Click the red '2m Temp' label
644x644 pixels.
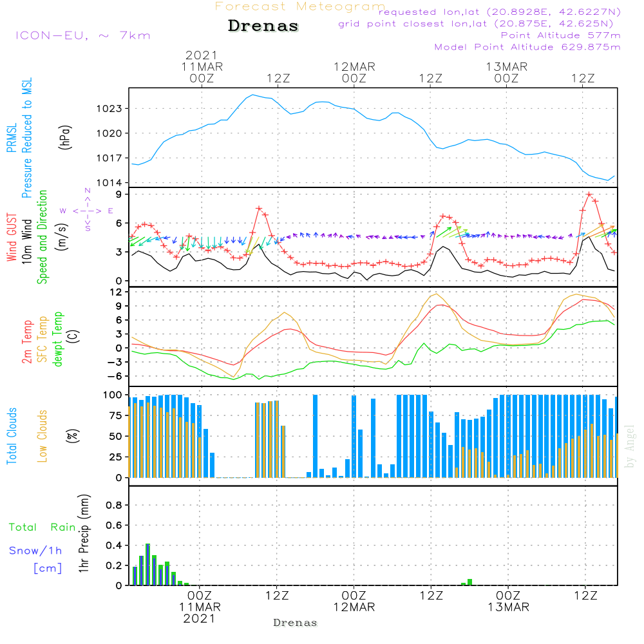[x=26, y=342]
